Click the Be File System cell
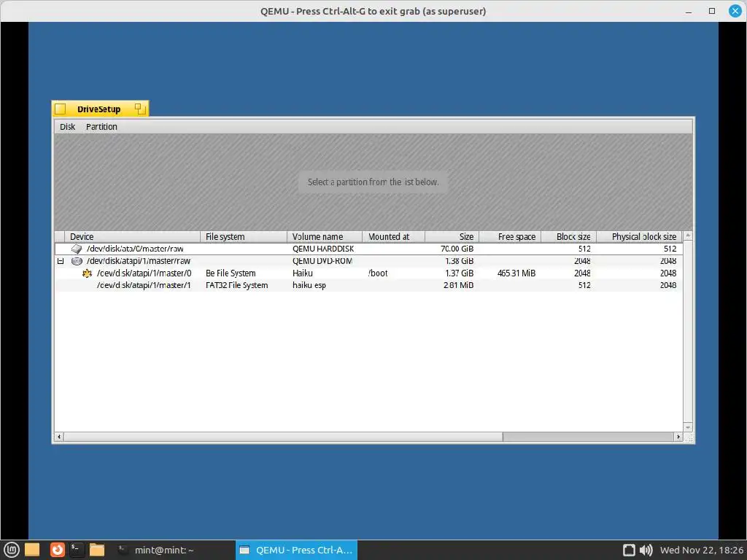This screenshot has width=747, height=560. click(x=231, y=273)
